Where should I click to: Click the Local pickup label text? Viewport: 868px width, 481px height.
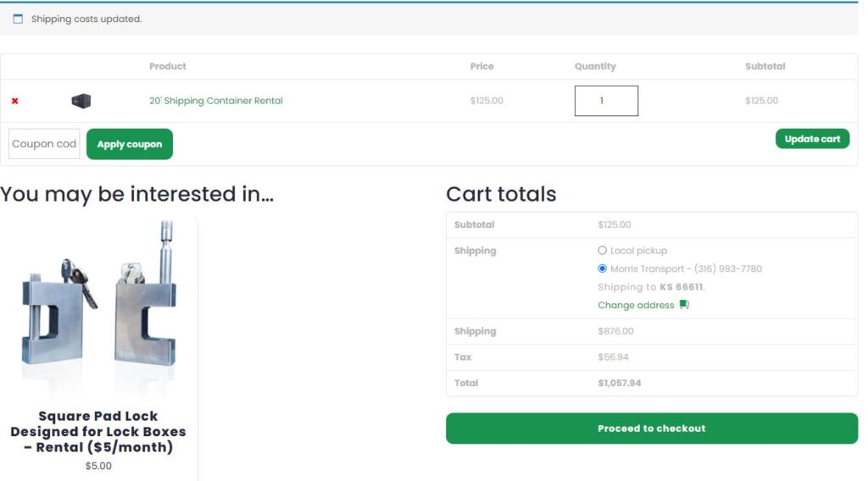pyautogui.click(x=638, y=251)
